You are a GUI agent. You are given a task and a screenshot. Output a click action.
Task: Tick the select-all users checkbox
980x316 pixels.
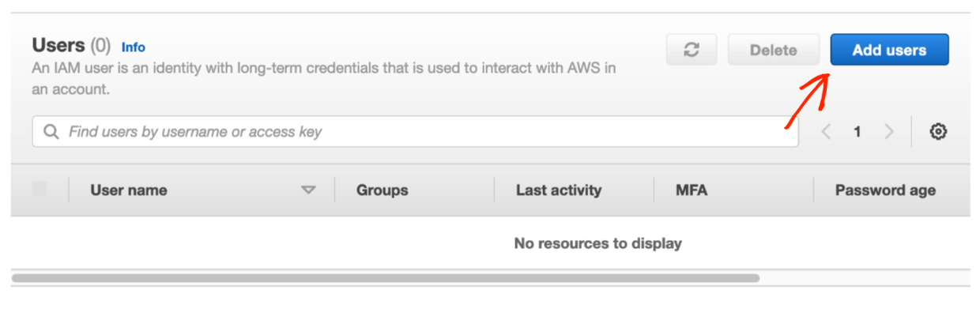[40, 189]
